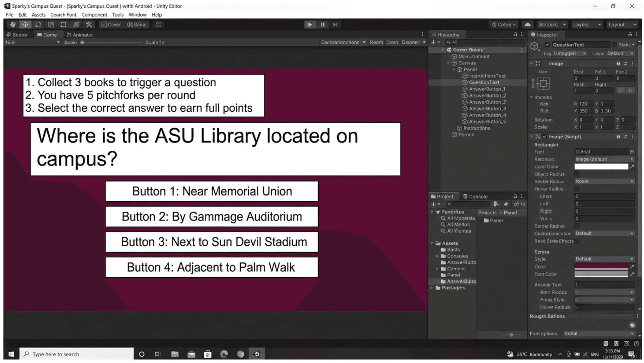Enable the Object Radius checkbox

577,174
